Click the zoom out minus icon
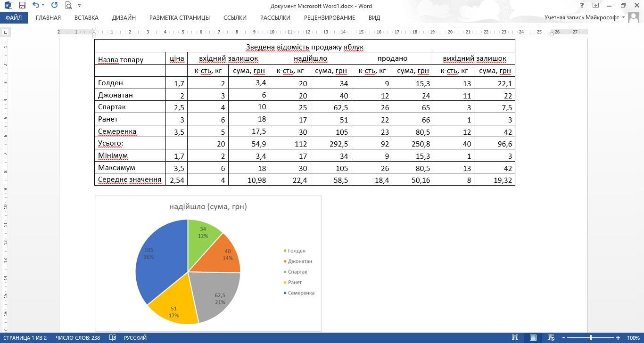The image size is (644, 343). [564, 338]
